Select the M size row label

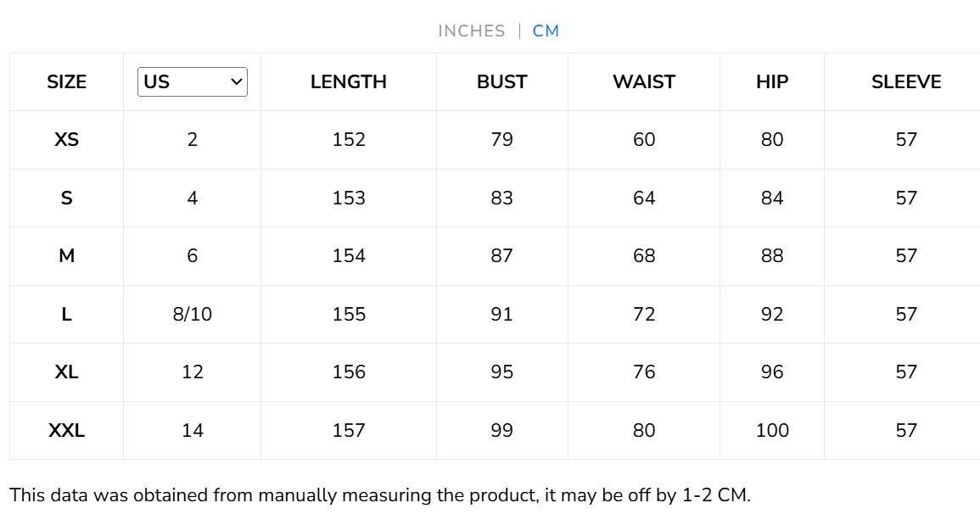tap(67, 255)
